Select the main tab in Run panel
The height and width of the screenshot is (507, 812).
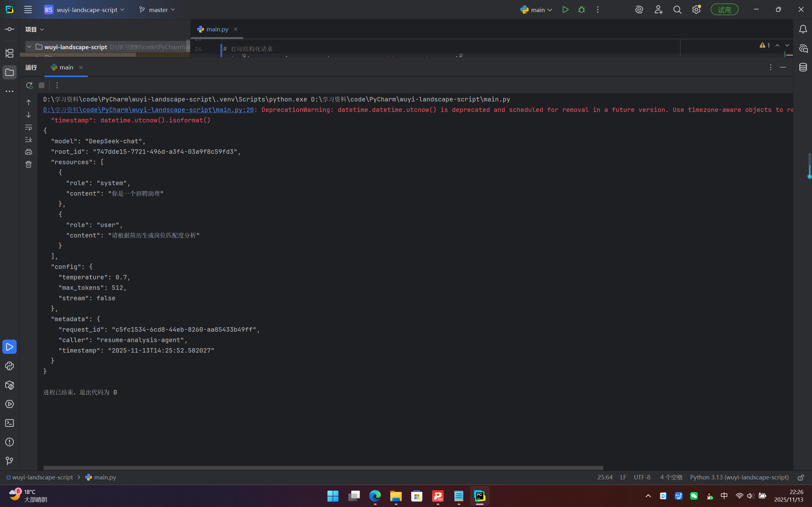coord(66,68)
